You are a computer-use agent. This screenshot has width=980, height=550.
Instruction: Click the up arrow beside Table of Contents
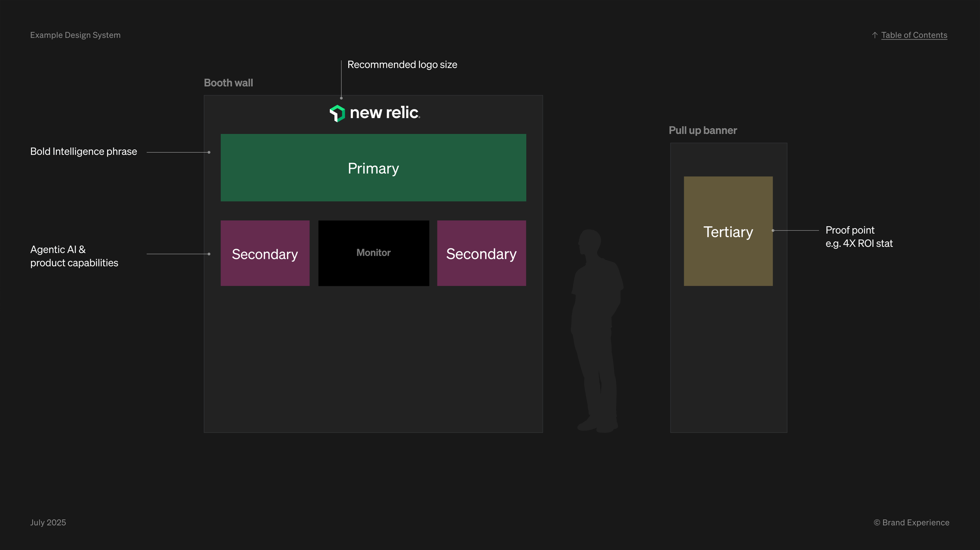pos(875,35)
